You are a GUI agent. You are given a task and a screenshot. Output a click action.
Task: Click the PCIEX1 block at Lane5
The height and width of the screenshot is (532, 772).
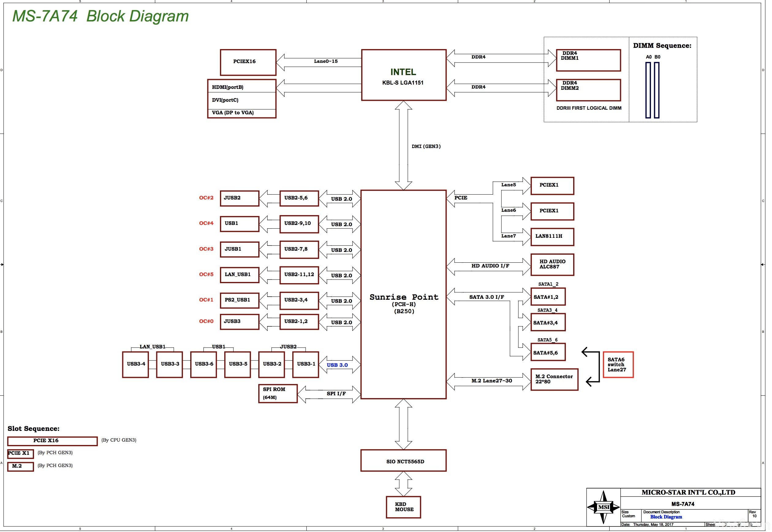pyautogui.click(x=552, y=186)
